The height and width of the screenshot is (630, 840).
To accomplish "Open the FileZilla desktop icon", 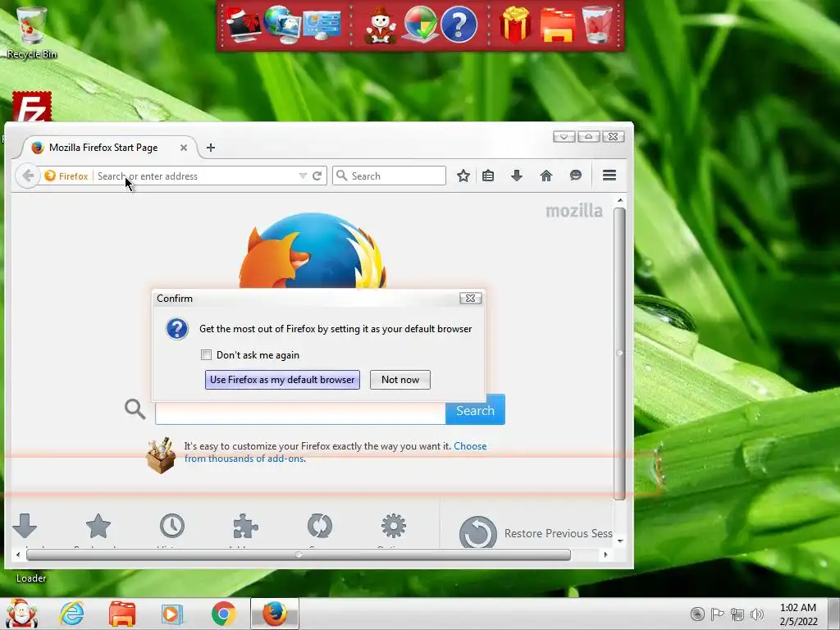I will coord(32,107).
